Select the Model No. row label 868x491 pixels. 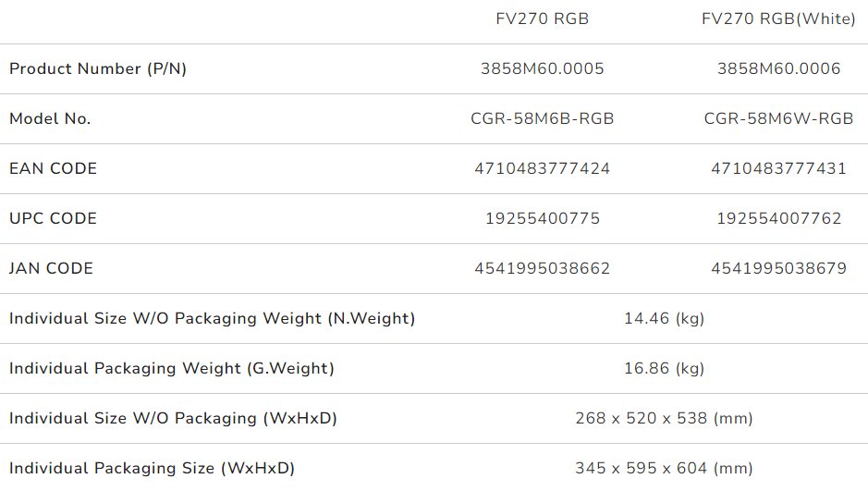[50, 119]
